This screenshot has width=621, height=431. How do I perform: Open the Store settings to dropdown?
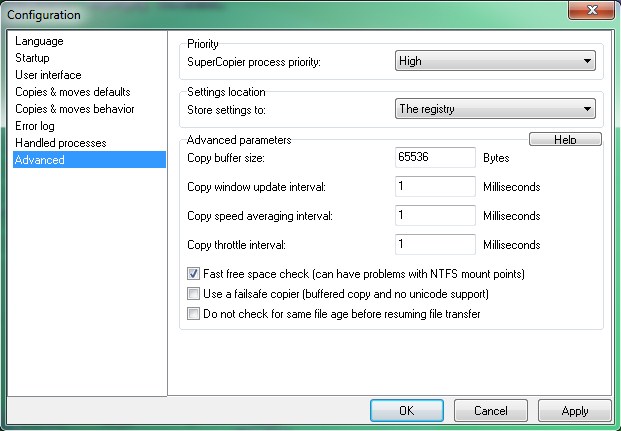pyautogui.click(x=495, y=109)
